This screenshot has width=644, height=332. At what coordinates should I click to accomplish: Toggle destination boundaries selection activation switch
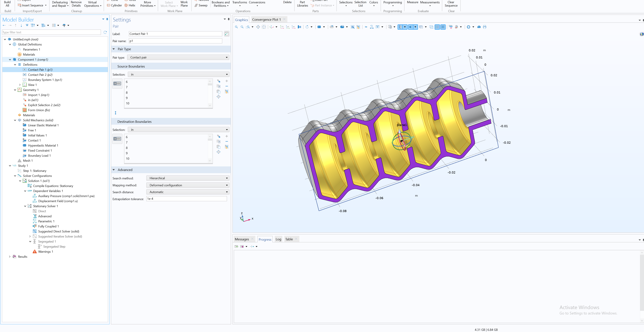[117, 139]
